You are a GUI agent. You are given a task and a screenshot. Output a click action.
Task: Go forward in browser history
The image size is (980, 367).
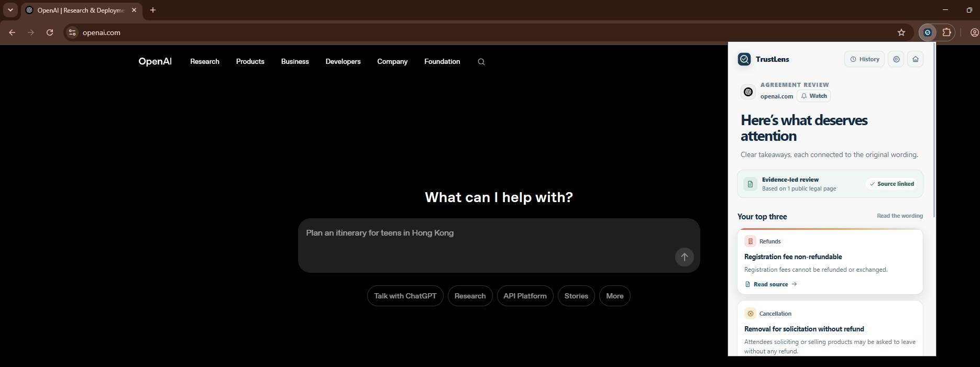(x=31, y=32)
